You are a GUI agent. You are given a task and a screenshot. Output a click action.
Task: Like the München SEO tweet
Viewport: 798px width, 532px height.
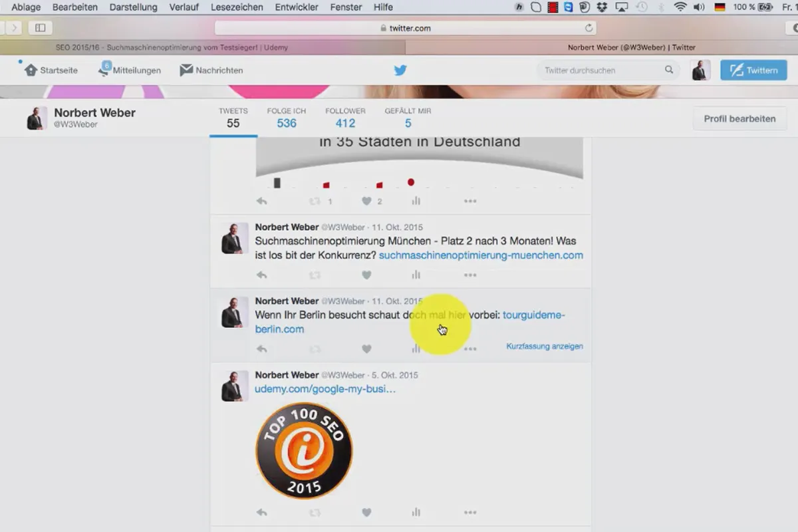pos(366,275)
